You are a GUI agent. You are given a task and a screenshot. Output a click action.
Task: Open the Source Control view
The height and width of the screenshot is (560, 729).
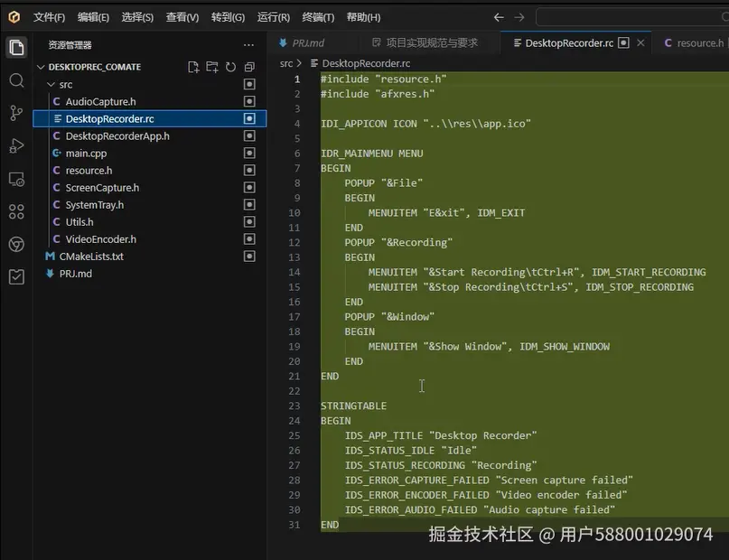pyautogui.click(x=16, y=113)
